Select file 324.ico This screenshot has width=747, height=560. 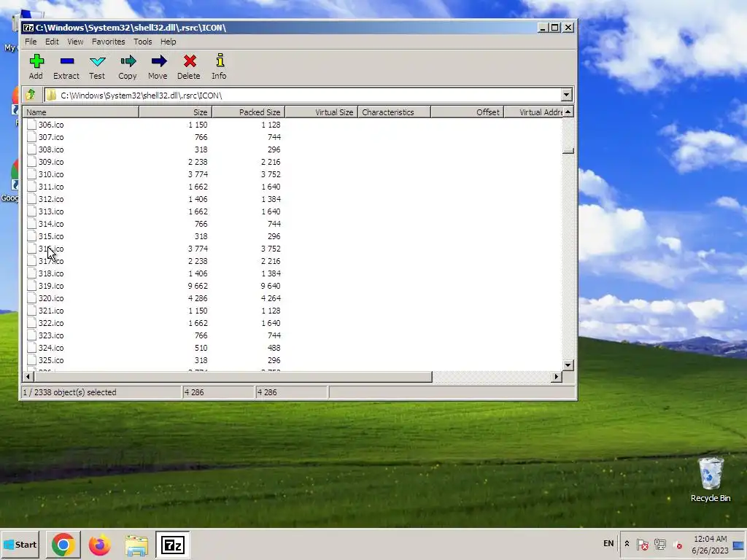tap(51, 348)
